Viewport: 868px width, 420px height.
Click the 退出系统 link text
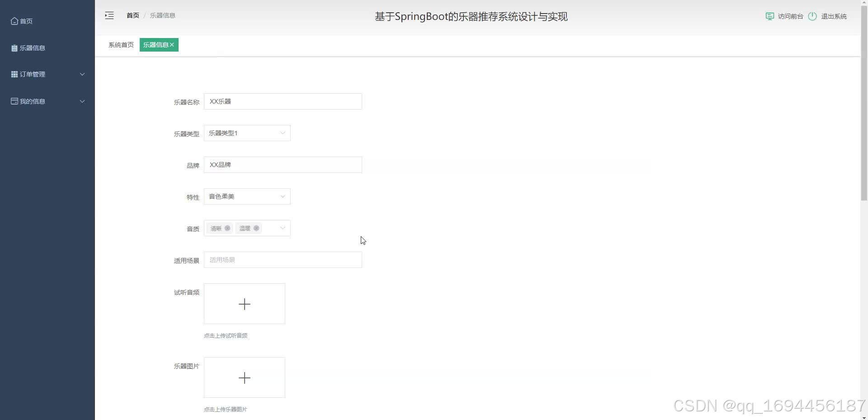tap(834, 16)
